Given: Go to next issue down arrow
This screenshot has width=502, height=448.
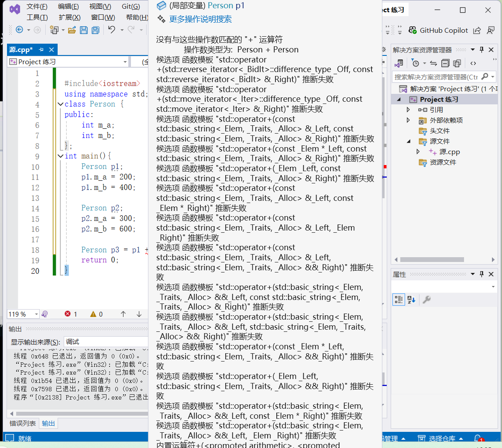Looking at the screenshot, I should point(139,314).
